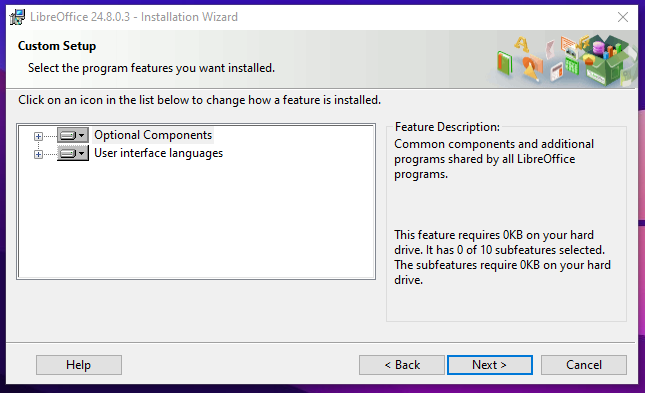Go back with the Back button
The image size is (645, 393).
402,365
